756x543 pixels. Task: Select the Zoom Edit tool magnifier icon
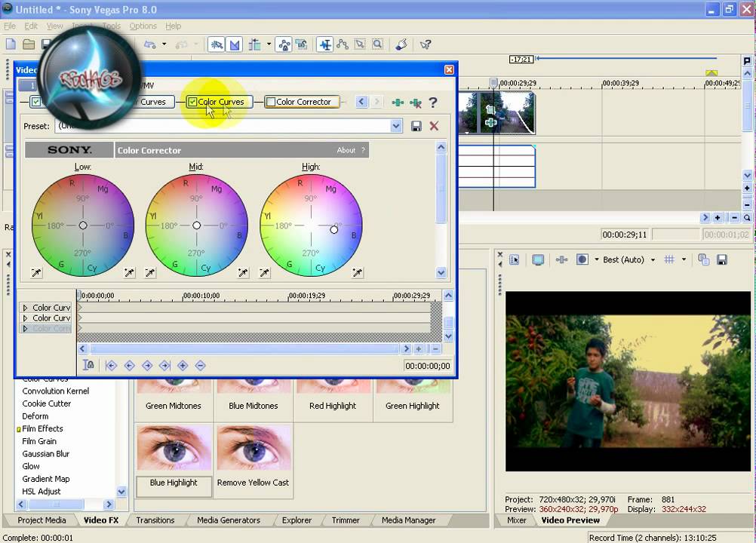point(378,44)
